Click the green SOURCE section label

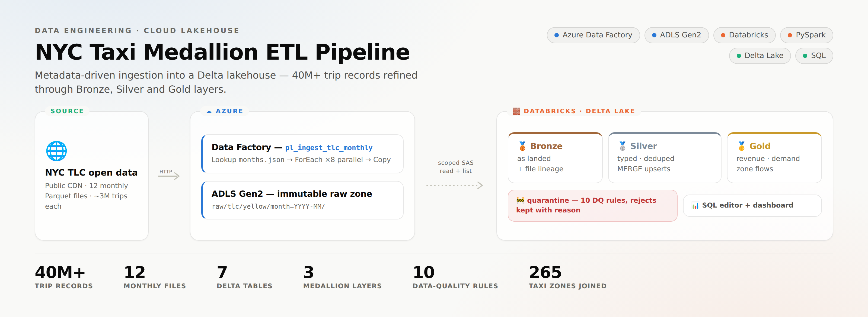point(67,111)
